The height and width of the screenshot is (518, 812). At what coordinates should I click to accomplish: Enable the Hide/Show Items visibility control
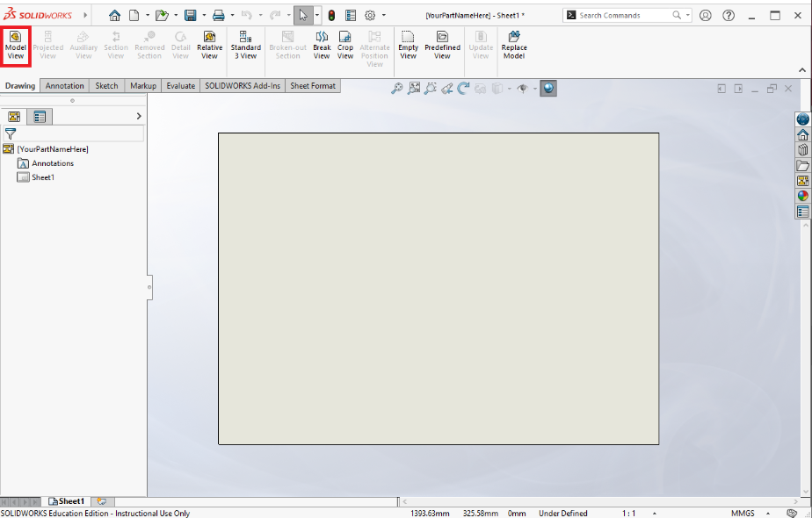(x=522, y=88)
